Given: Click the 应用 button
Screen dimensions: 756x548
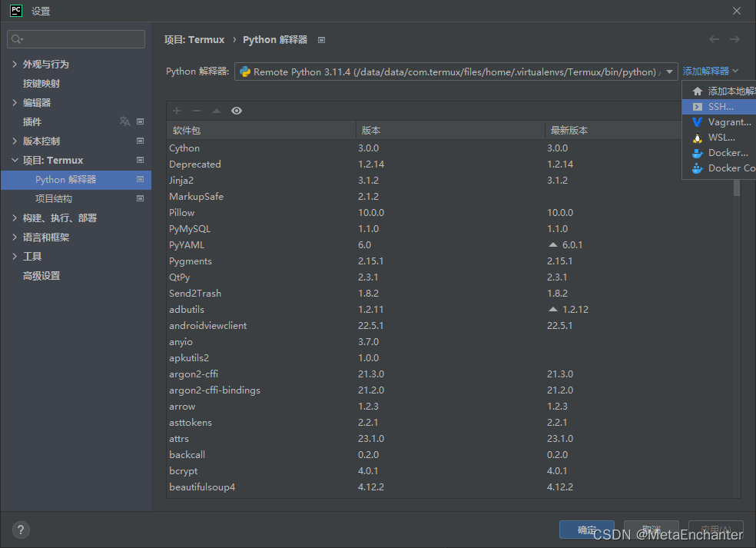Looking at the screenshot, I should [x=716, y=530].
